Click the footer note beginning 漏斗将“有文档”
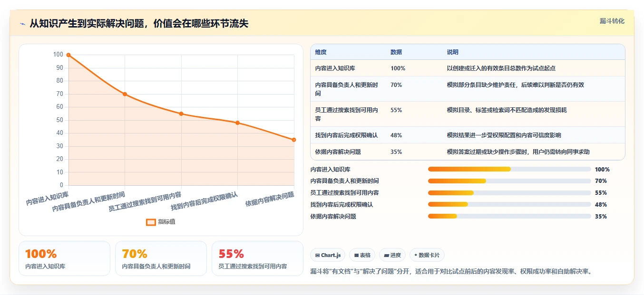644x295 pixels. point(451,272)
